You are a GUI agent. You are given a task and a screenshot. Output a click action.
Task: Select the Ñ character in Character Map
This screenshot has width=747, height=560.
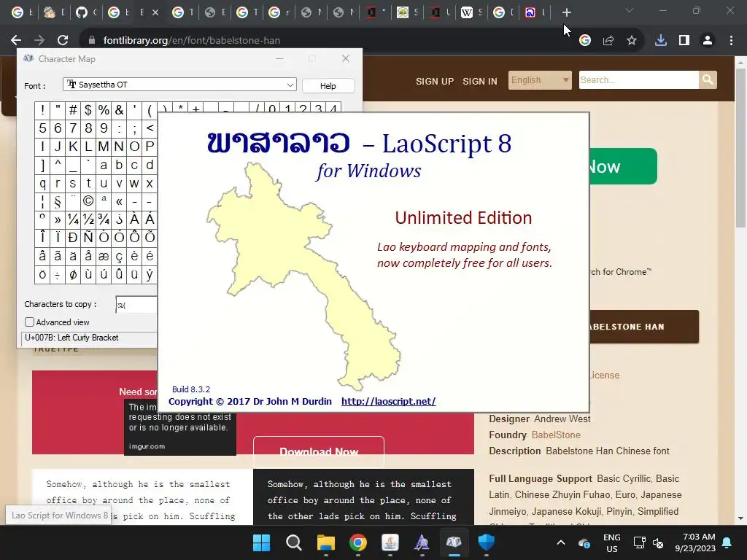click(x=88, y=238)
